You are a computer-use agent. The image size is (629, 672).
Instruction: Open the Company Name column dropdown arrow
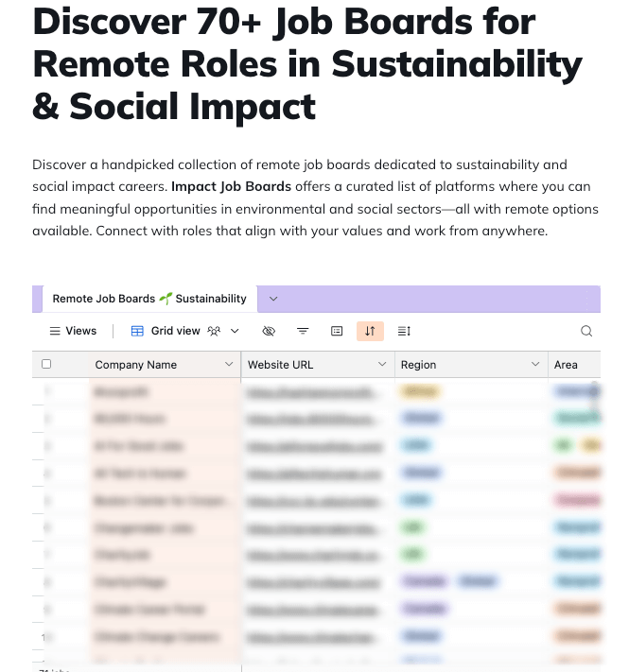(x=229, y=364)
